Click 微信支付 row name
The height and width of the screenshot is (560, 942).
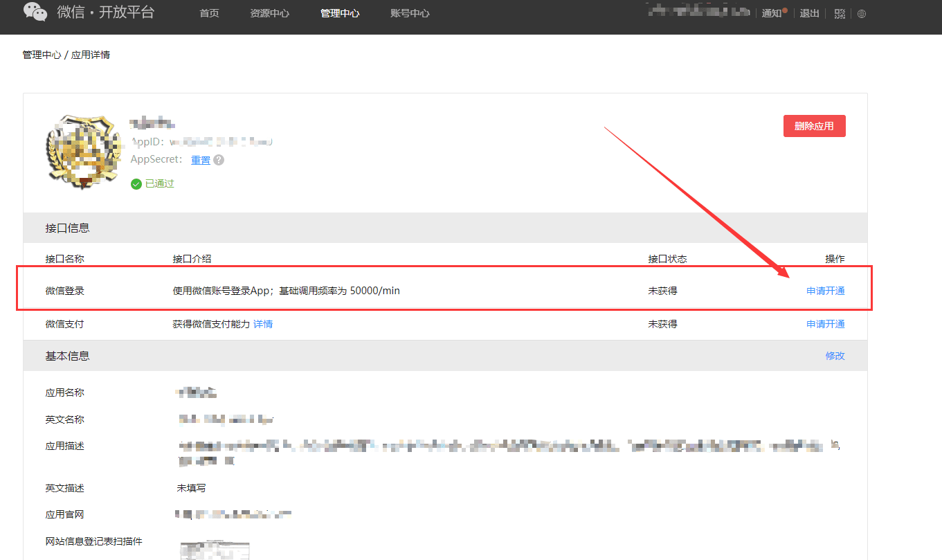click(65, 324)
